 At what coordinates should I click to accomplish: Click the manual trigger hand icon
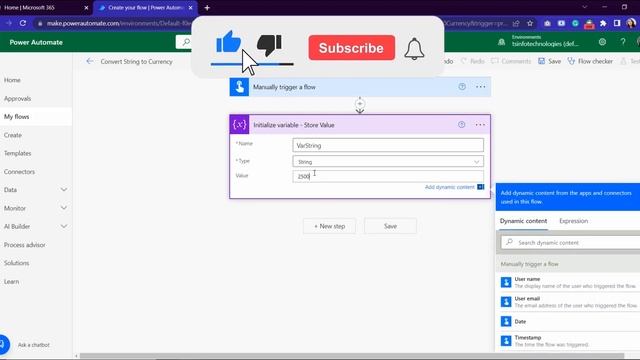click(239, 87)
